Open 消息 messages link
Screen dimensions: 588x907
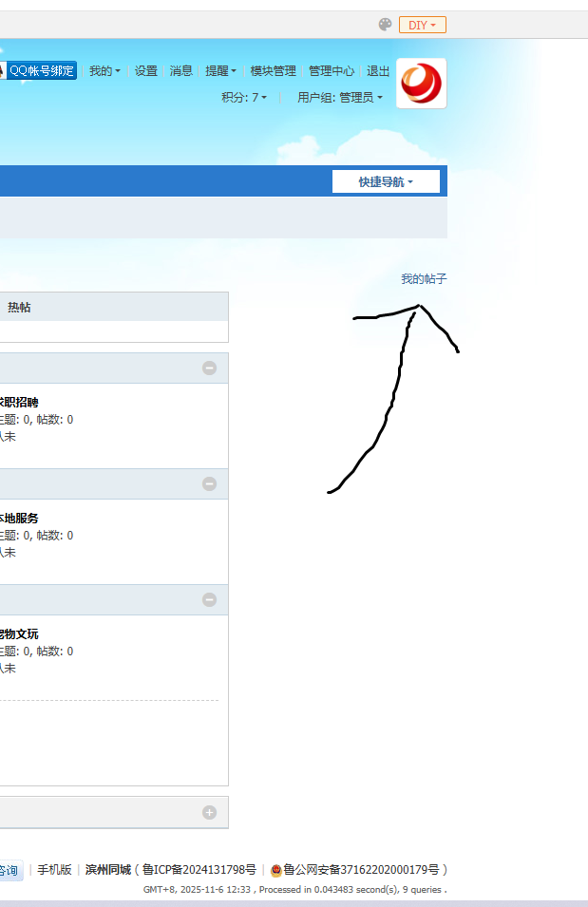(181, 71)
